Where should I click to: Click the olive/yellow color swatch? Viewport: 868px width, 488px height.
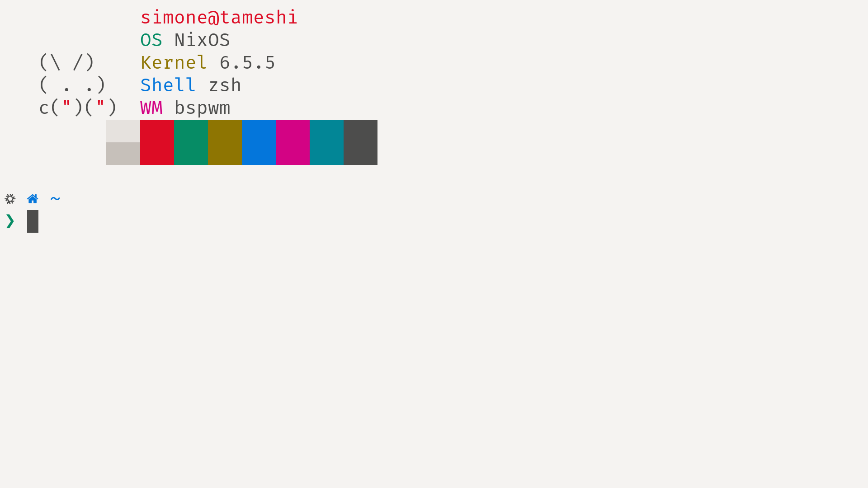224,142
